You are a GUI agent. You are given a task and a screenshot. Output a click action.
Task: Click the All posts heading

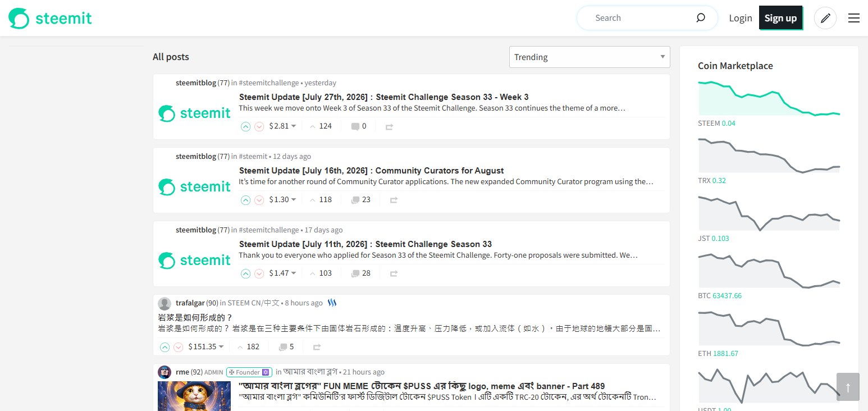tap(171, 57)
